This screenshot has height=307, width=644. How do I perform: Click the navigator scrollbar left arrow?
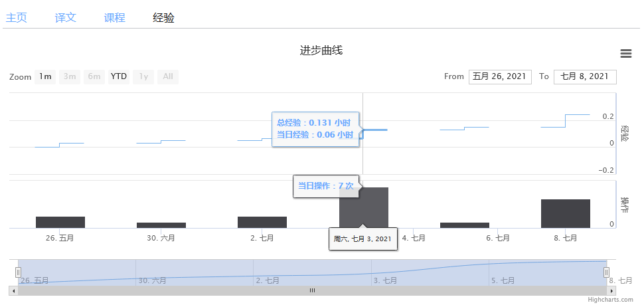[13, 290]
